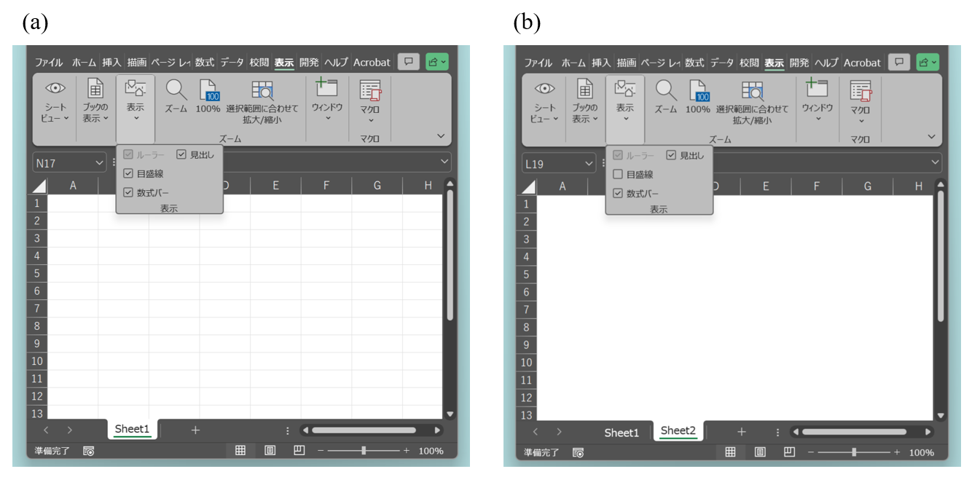Toggle 数式バー checkbox in window (a)

pos(128,192)
